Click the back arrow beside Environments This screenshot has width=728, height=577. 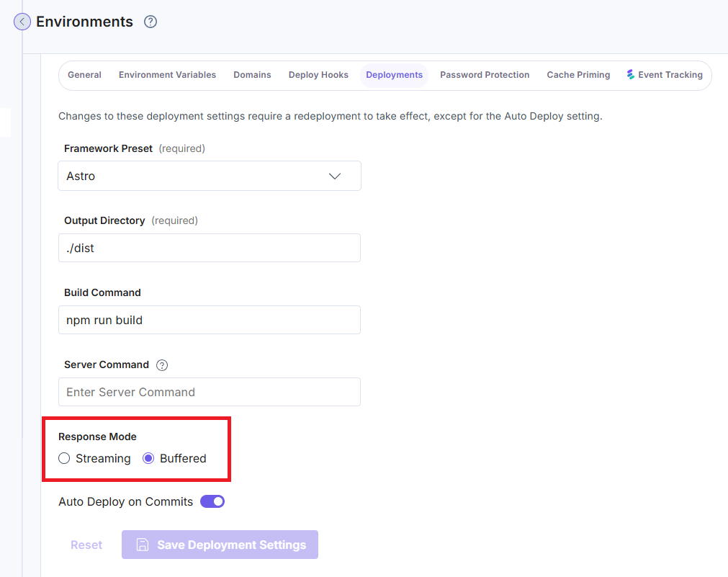22,22
